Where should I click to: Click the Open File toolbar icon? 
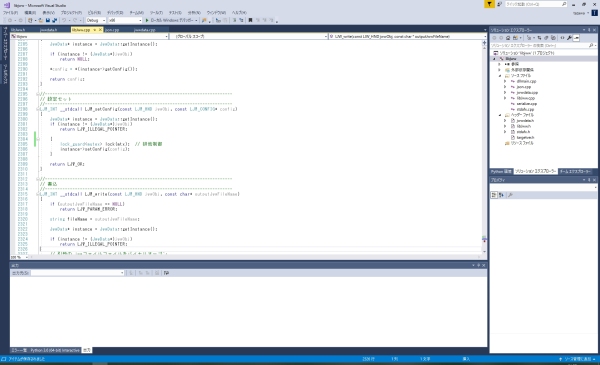pyautogui.click(x=41, y=20)
